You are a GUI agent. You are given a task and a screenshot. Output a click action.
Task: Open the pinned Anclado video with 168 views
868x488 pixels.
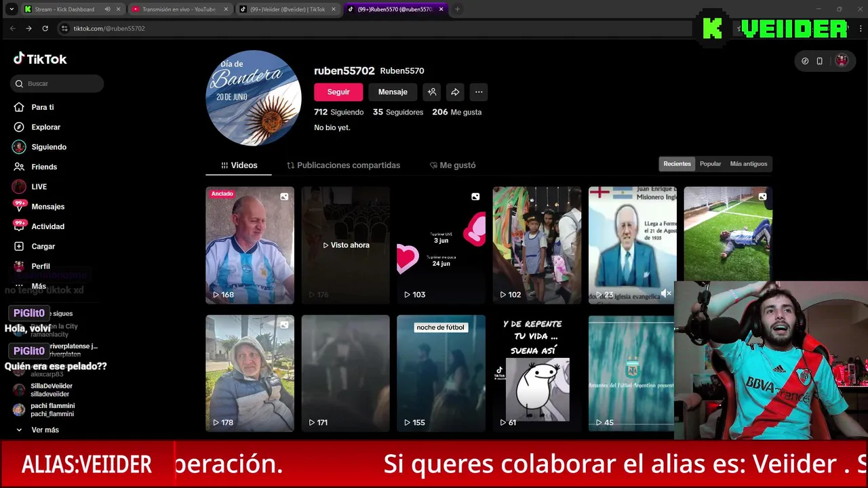click(250, 245)
